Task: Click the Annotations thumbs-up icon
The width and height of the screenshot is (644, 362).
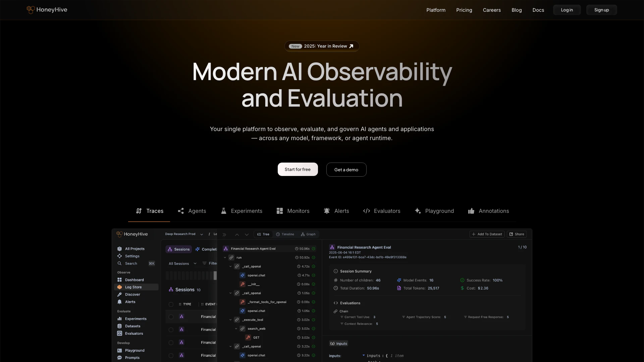Action: (471, 211)
